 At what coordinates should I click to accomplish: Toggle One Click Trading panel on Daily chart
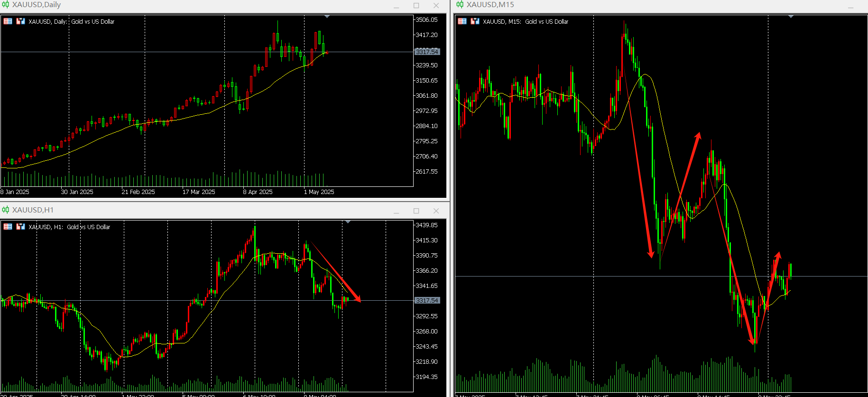8,21
